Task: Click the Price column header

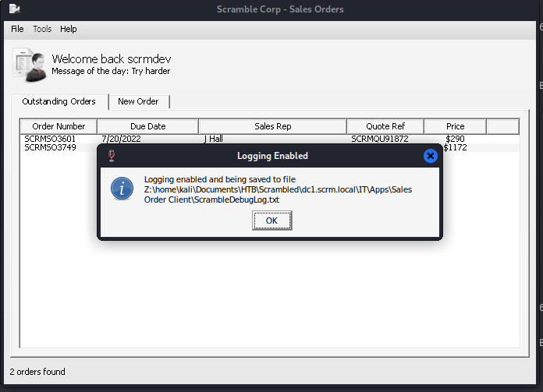Action: pos(455,126)
